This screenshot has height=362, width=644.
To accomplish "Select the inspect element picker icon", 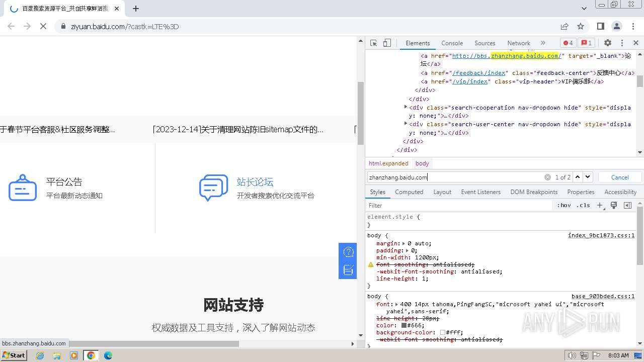I will pyautogui.click(x=373, y=43).
